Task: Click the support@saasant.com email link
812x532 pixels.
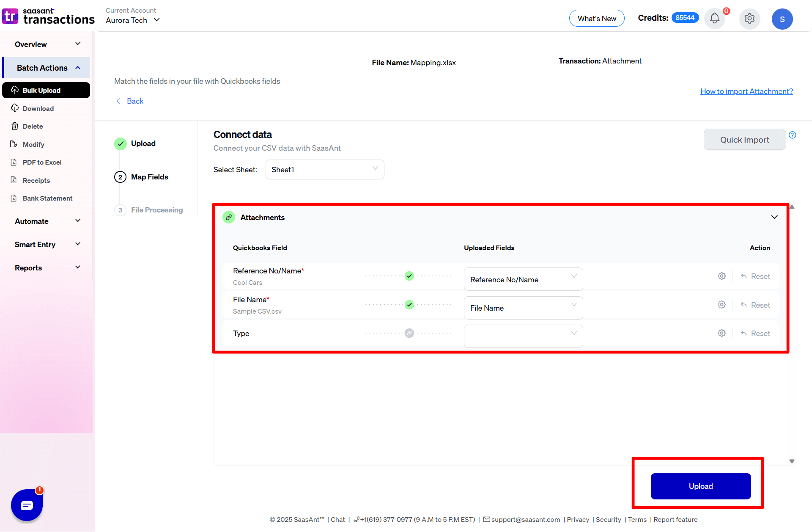Action: [525, 519]
